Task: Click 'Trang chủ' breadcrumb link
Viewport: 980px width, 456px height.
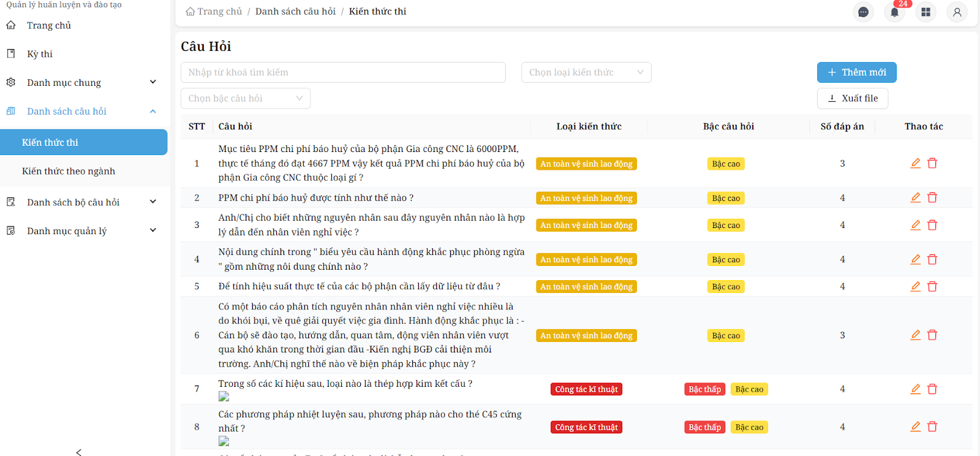Action: click(x=219, y=12)
